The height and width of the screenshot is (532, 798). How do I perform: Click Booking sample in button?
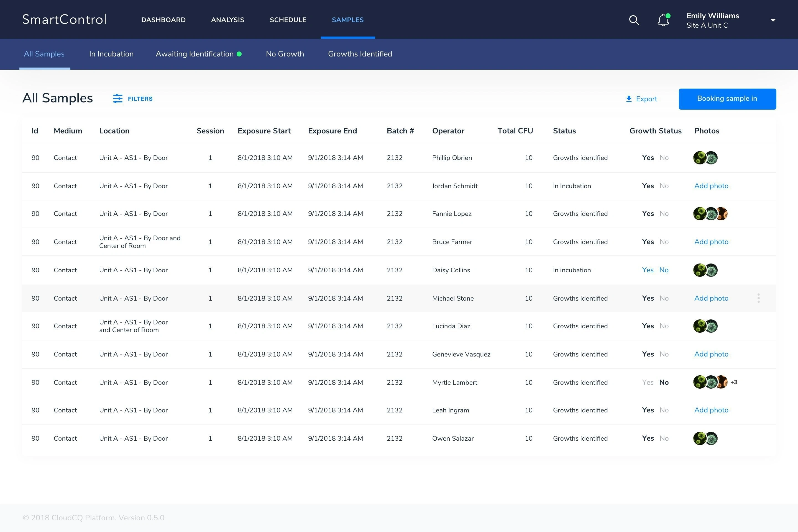pyautogui.click(x=727, y=99)
